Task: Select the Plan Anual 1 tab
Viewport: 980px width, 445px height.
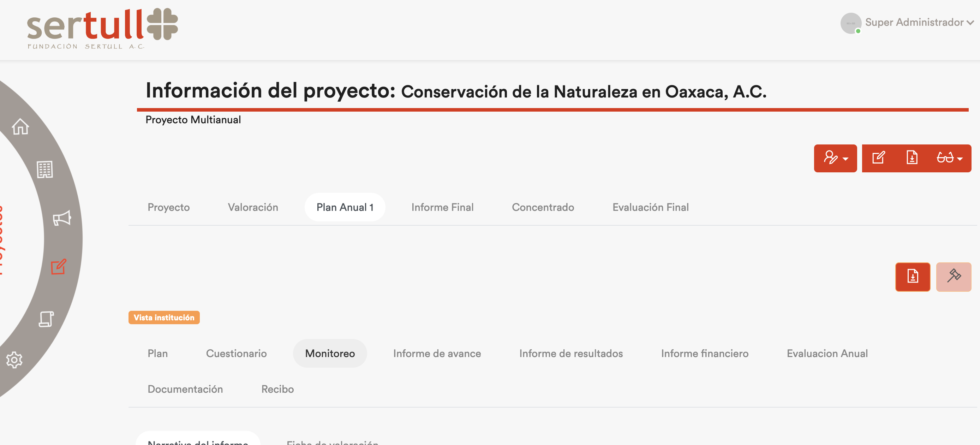Action: pyautogui.click(x=345, y=207)
